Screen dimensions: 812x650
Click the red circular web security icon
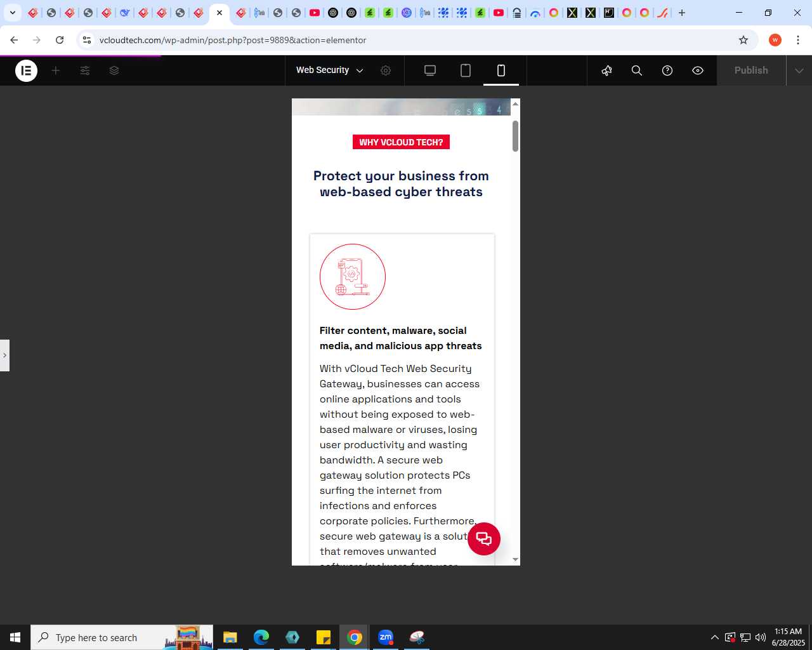(x=353, y=277)
